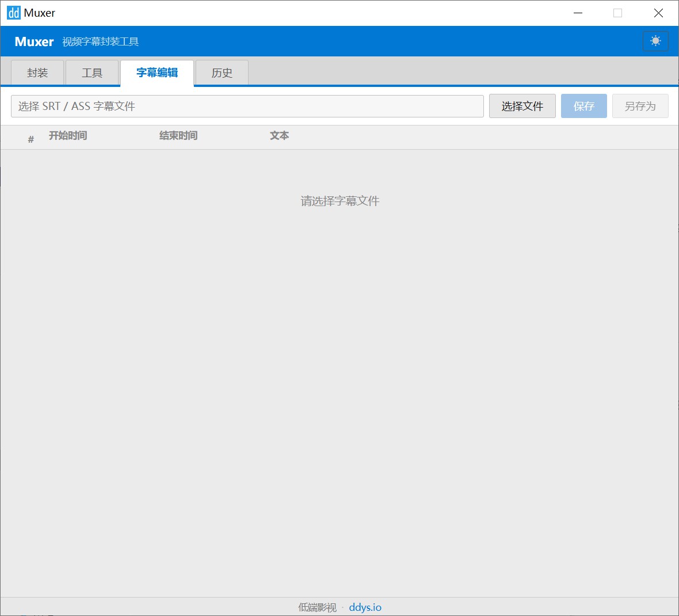Switch to the 封装 tab
679x616 pixels.
coord(37,73)
